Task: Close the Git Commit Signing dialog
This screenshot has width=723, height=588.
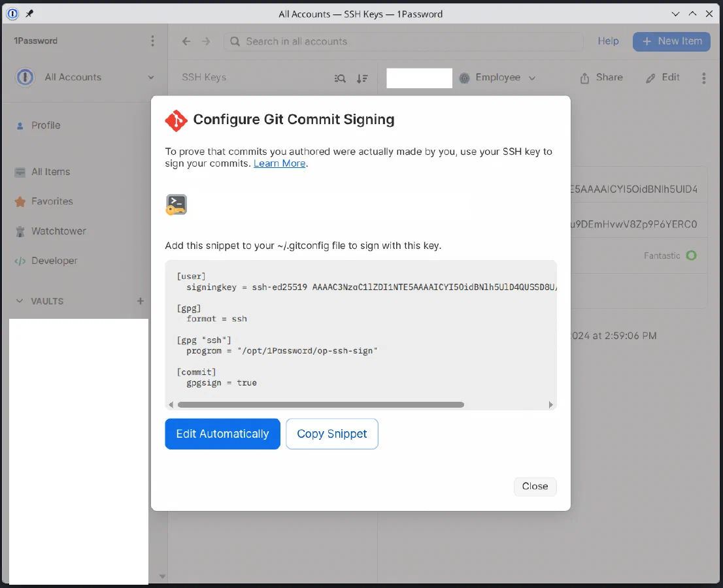Action: (535, 486)
